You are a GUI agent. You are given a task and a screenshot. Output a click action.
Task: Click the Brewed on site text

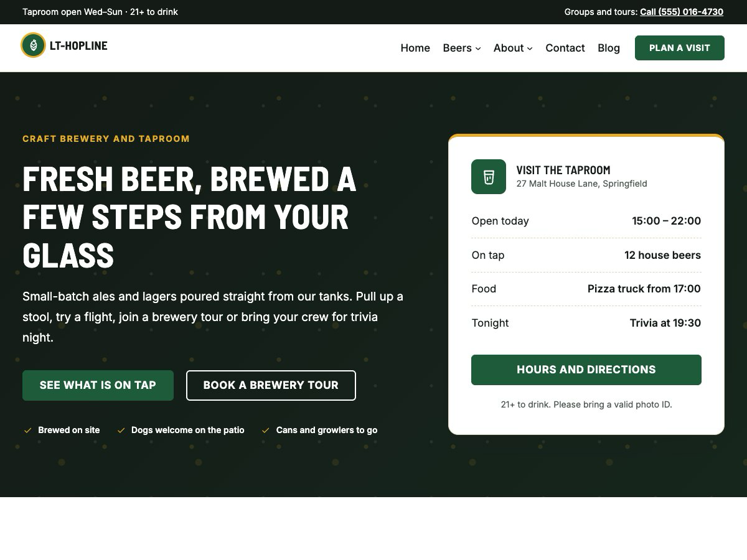(68, 430)
